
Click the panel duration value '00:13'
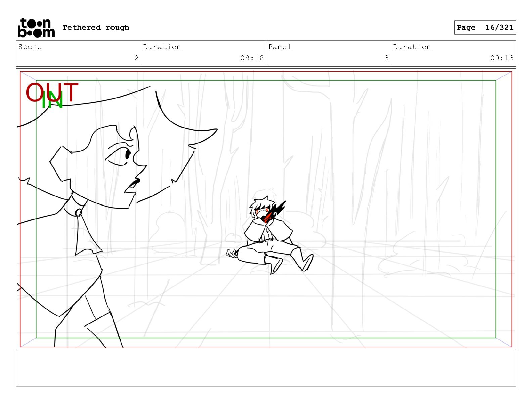tap(502, 58)
